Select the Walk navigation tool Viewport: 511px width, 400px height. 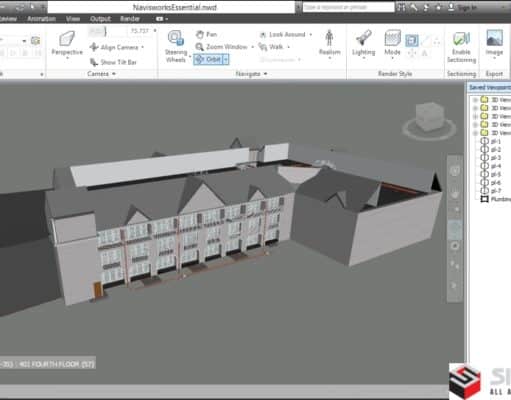coord(271,47)
